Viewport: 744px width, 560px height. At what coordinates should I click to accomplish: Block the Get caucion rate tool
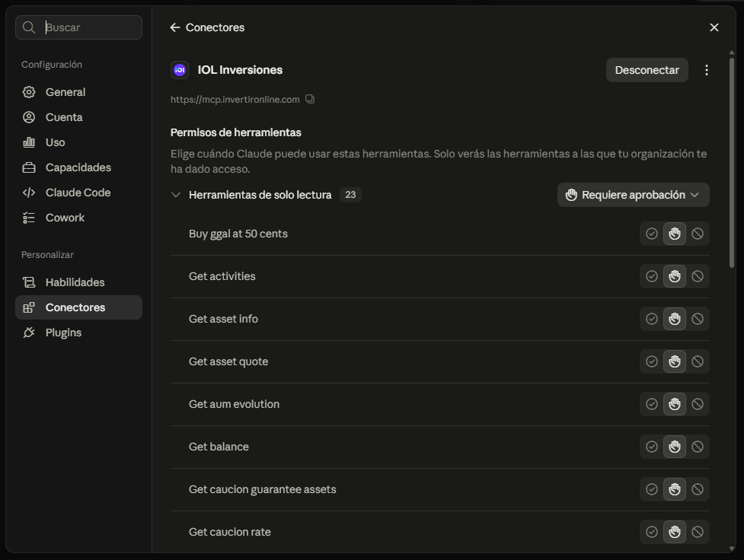tap(698, 532)
